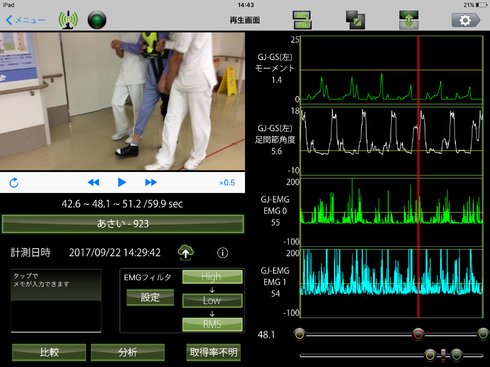Tap the memo input field
This screenshot has height=367, width=490.
(56, 301)
